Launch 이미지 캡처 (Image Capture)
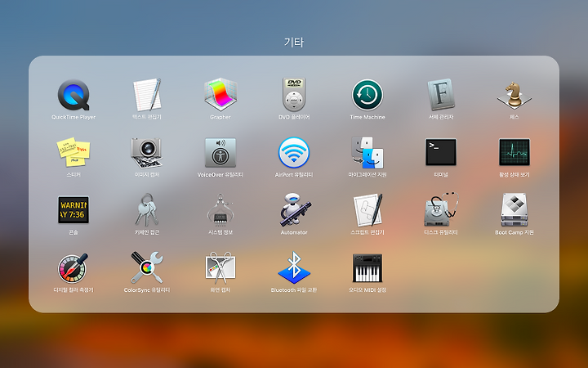This screenshot has height=368, width=588. pos(147,152)
